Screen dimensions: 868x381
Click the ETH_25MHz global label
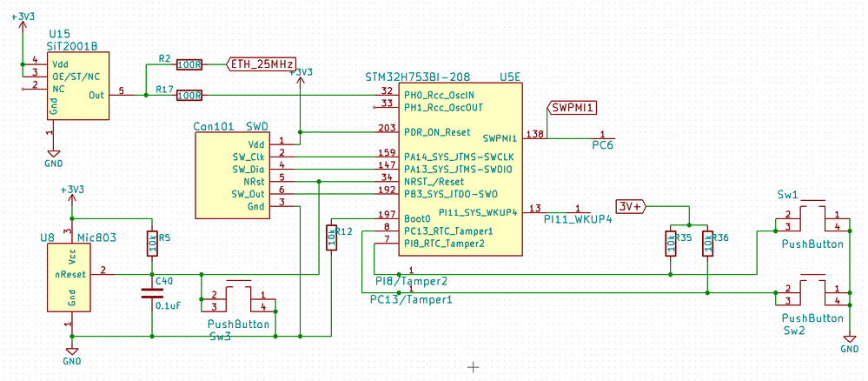pyautogui.click(x=261, y=63)
